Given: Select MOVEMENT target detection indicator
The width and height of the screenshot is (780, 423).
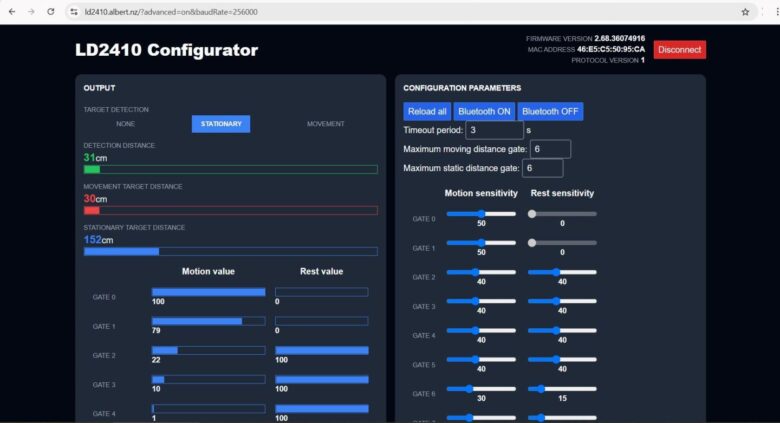Looking at the screenshot, I should pos(325,124).
